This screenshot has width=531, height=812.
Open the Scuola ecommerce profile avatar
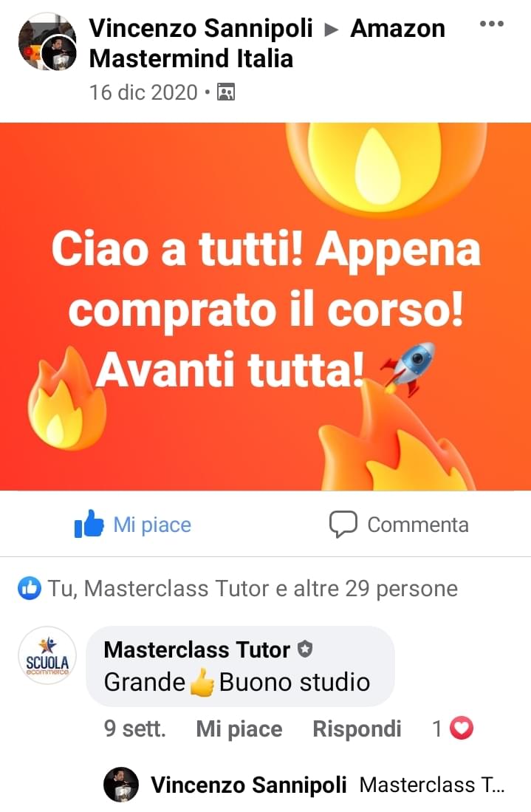(47, 655)
